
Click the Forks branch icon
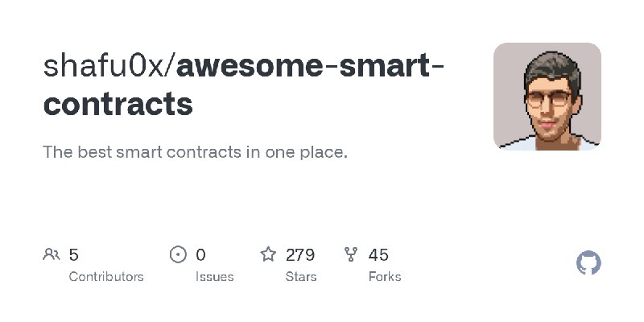(350, 255)
